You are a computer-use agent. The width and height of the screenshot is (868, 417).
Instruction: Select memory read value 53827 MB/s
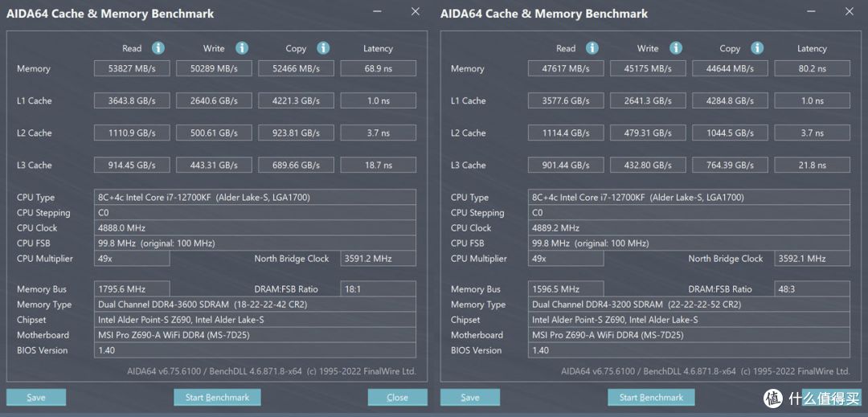(132, 68)
